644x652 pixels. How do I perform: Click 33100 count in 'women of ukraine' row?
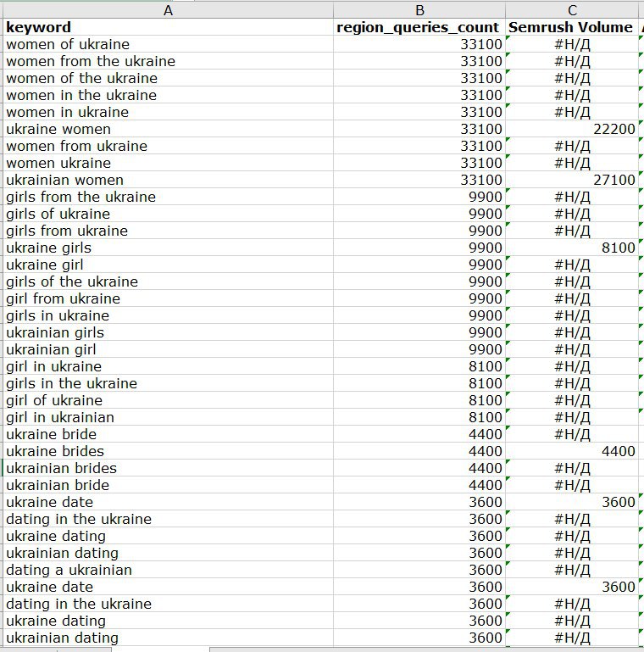[419, 44]
